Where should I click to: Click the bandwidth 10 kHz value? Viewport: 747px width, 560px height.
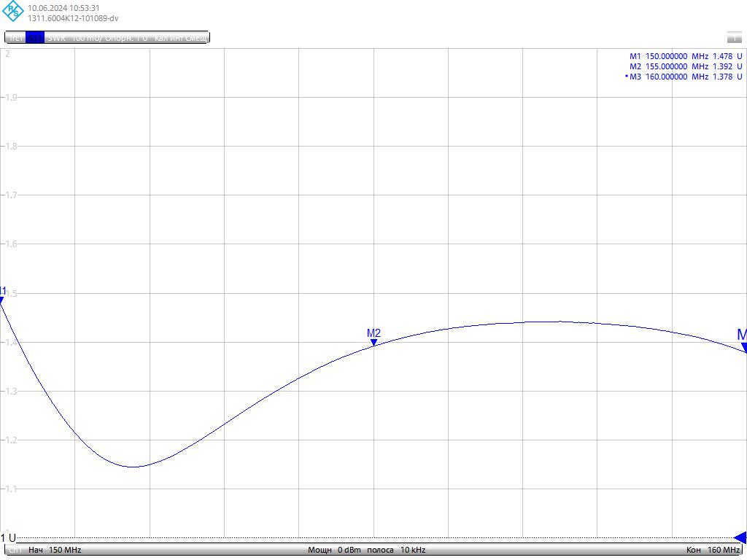[413, 550]
